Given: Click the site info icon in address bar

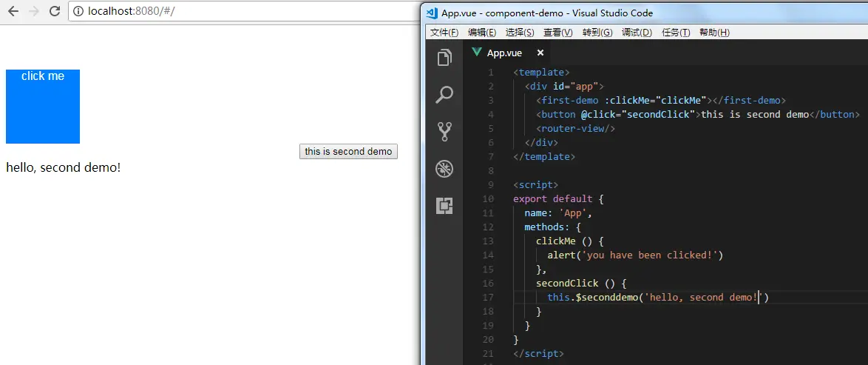Looking at the screenshot, I should coord(78,11).
